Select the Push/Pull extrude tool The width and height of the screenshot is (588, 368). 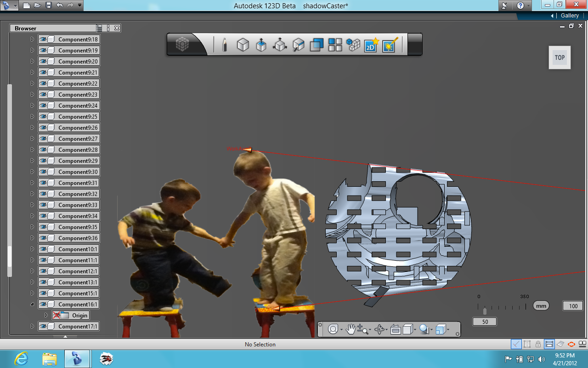[261, 45]
